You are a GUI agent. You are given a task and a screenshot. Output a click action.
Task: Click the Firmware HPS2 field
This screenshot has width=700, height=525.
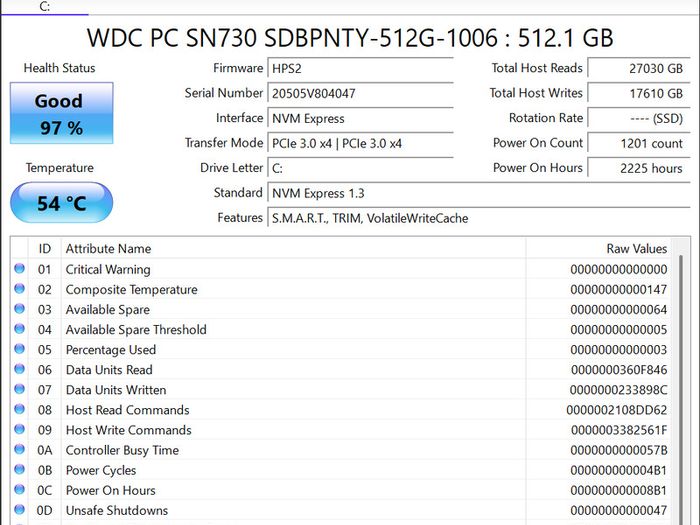click(360, 68)
